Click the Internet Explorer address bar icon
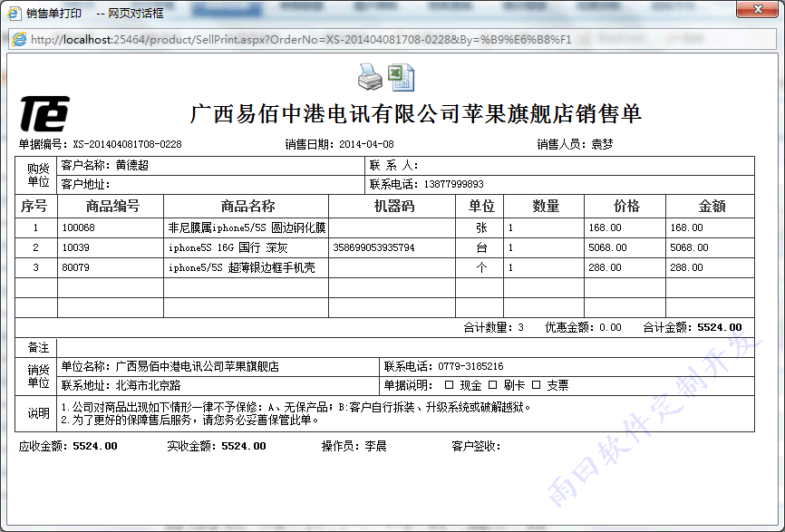The width and height of the screenshot is (785, 532). 20,40
